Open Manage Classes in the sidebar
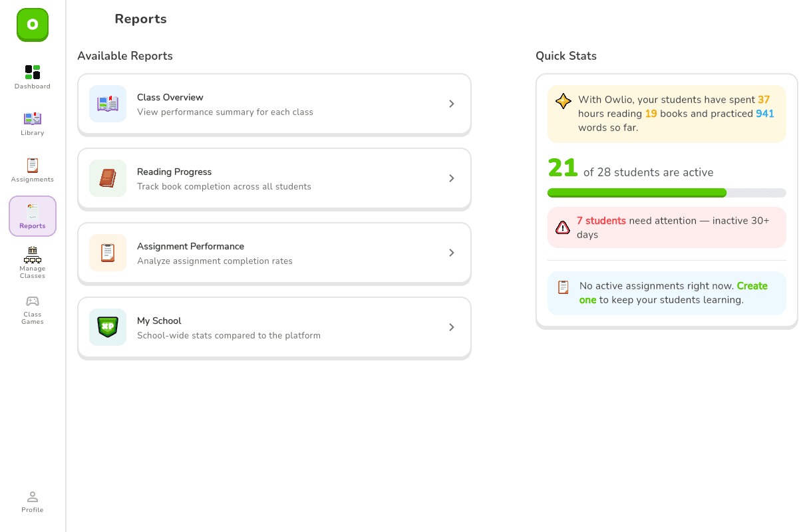 [x=33, y=263]
